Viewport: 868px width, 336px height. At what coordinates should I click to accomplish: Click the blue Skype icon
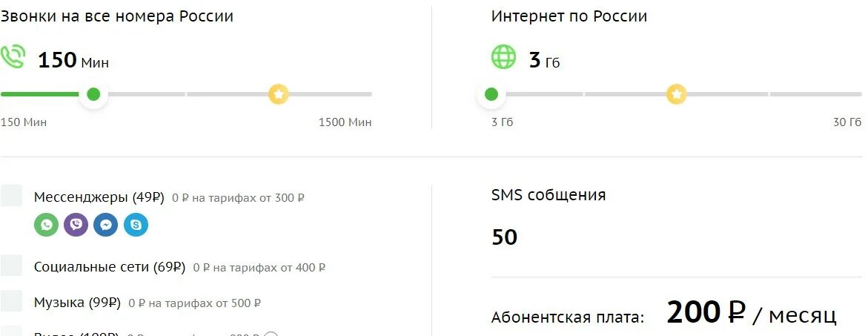(x=136, y=225)
